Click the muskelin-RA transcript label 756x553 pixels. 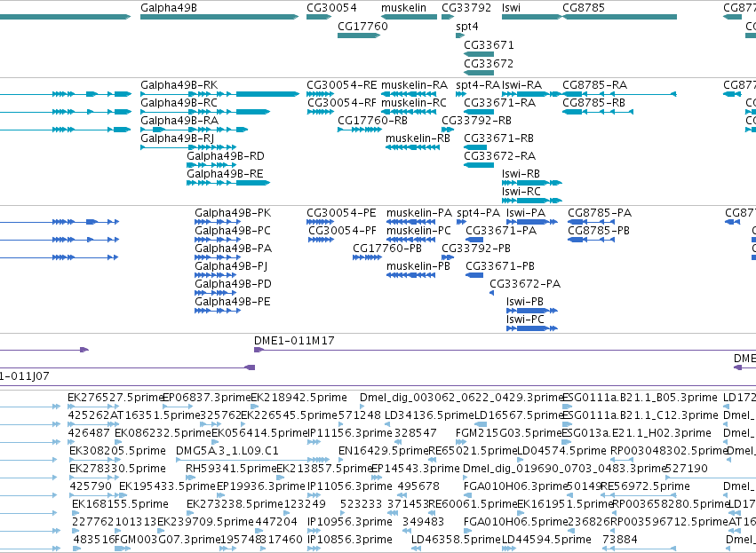pos(414,85)
